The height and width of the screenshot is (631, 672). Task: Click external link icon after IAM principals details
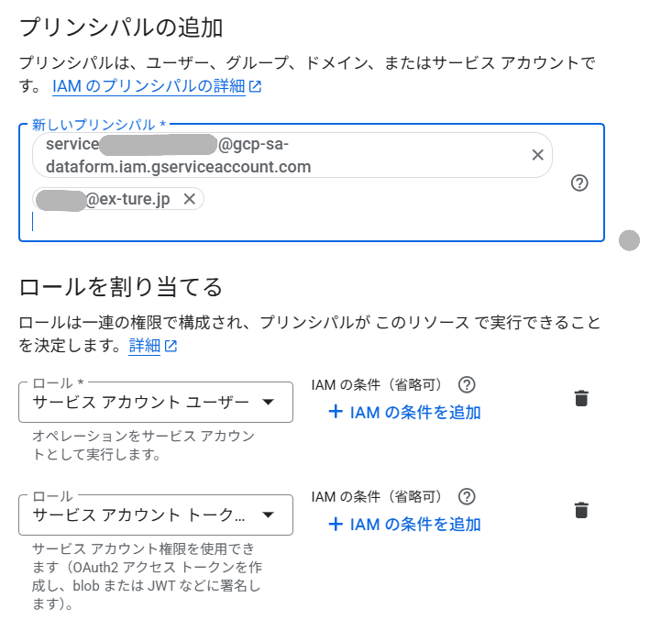pyautogui.click(x=256, y=87)
